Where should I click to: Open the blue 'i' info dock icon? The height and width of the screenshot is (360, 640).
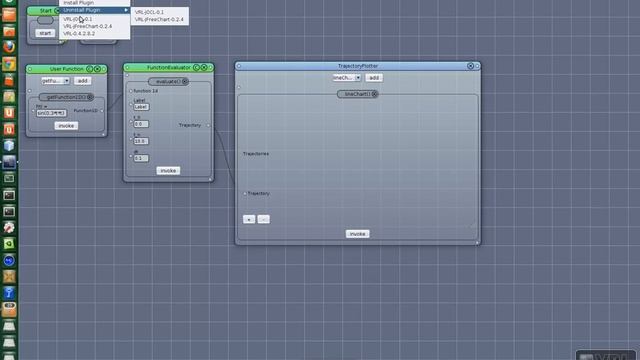(x=9, y=293)
